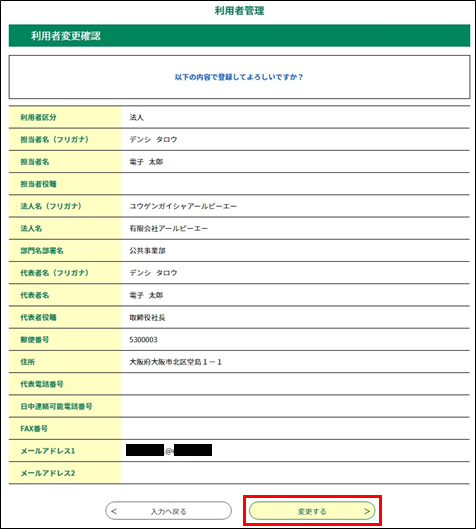
Task: Select the 部門名部署名 value 公共事業部
Action: pyautogui.click(x=147, y=251)
